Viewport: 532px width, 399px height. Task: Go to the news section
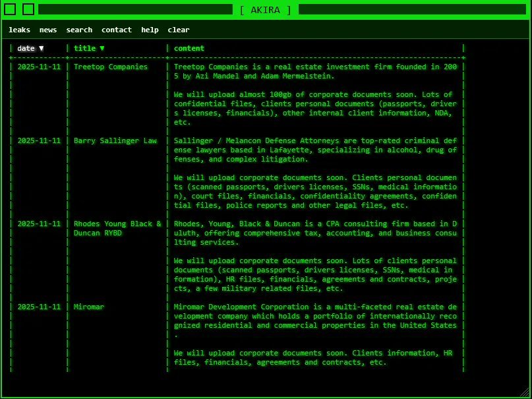[48, 30]
